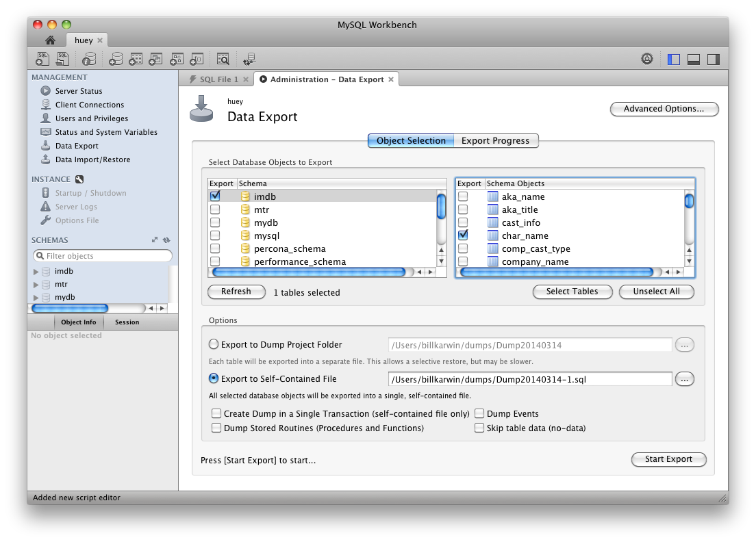Select Export to Self-Contained File
756x542 pixels.
point(214,378)
